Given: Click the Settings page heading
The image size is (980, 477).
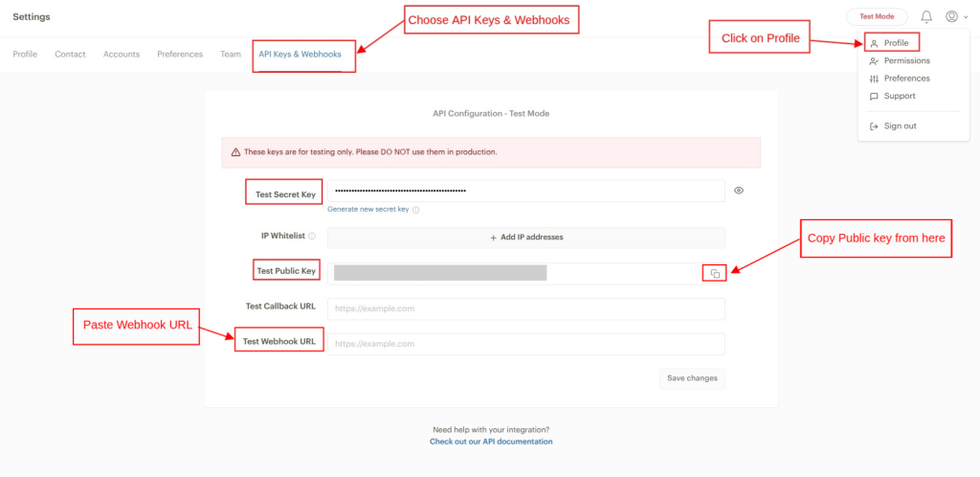Looking at the screenshot, I should click(x=32, y=17).
